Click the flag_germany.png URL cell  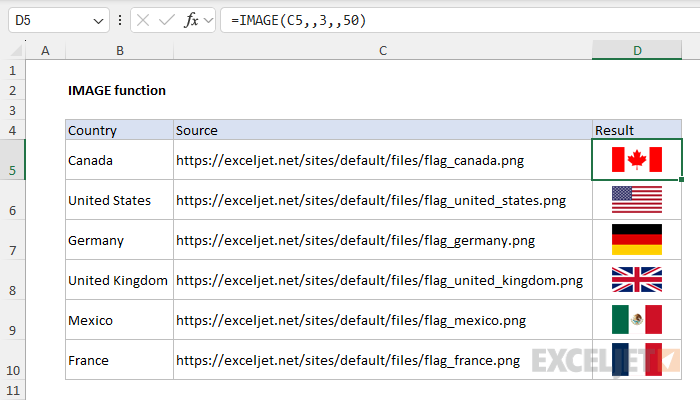coord(383,240)
